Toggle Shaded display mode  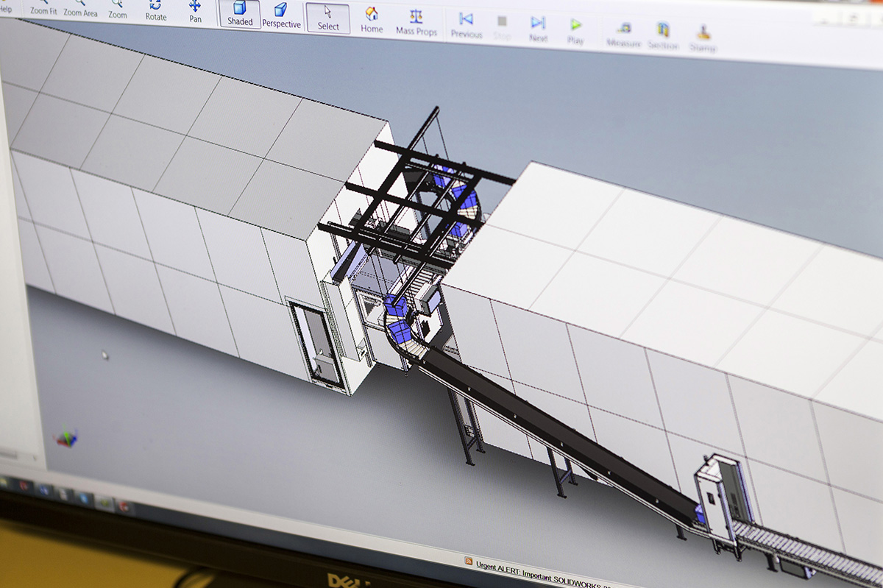[x=240, y=14]
